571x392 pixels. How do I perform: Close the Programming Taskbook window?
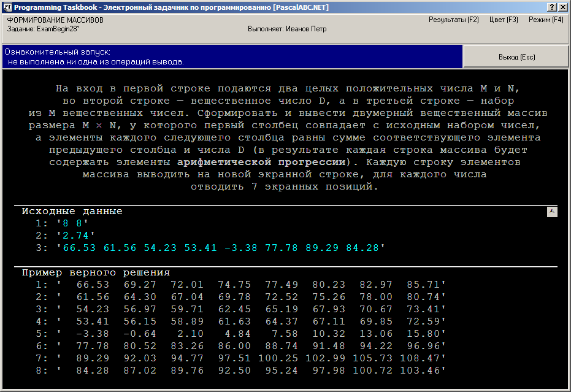(562, 7)
